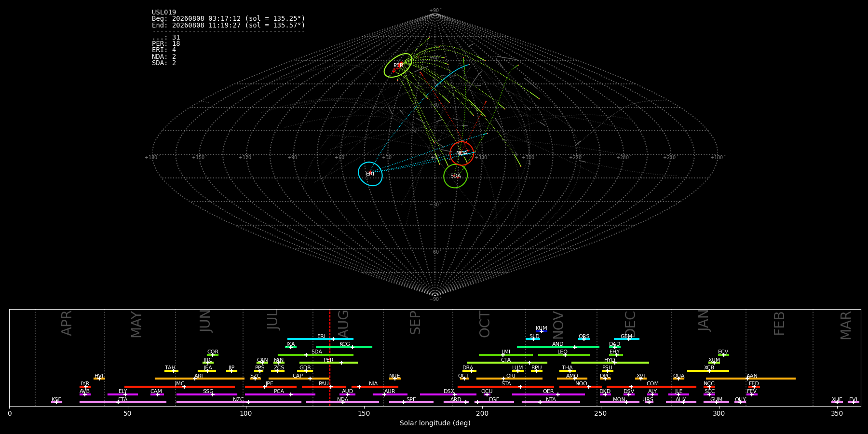Click the KUM shower bar in timeline
Screen dimensions: 868x434
(x=542, y=331)
